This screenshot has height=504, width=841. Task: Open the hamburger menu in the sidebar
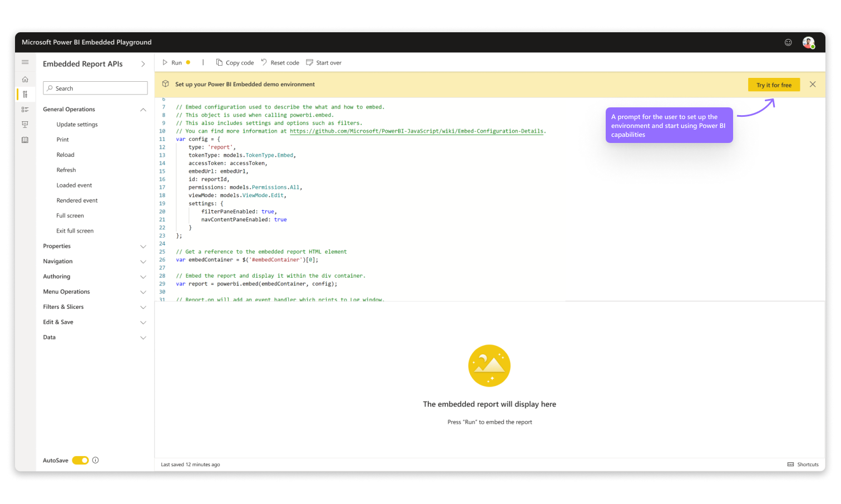point(25,62)
